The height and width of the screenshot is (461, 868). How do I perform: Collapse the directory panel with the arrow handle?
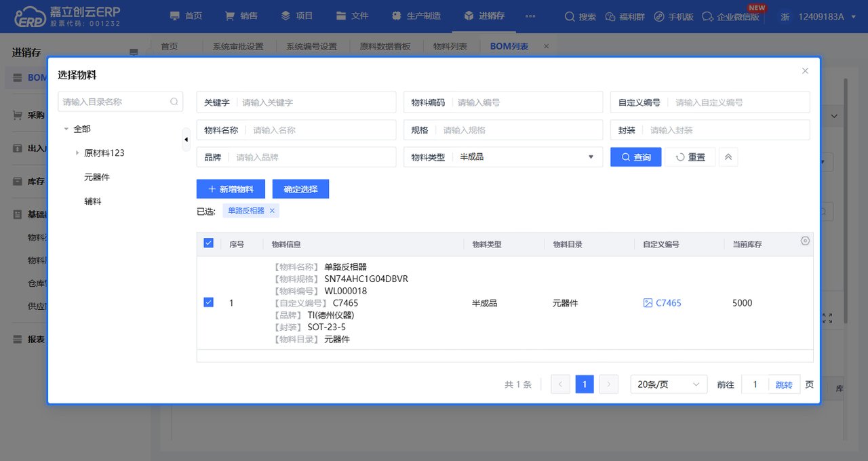186,140
